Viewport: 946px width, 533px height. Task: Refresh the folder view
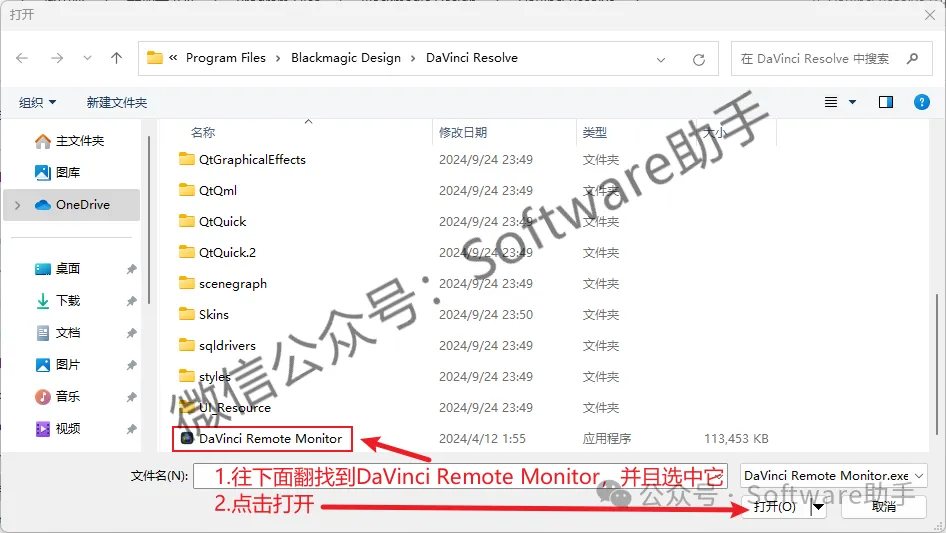click(x=699, y=59)
